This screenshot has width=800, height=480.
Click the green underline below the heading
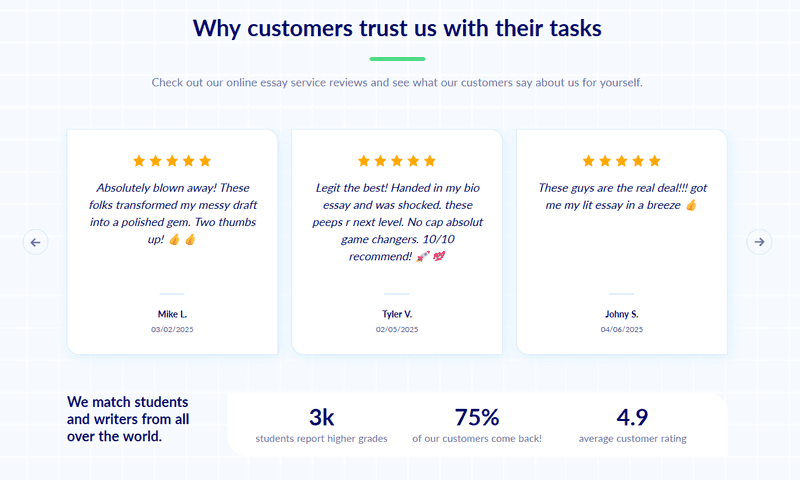point(397,59)
